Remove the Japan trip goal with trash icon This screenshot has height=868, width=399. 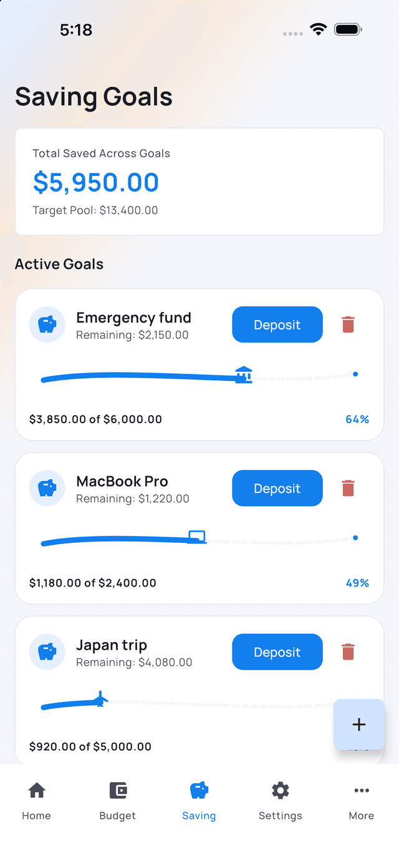[348, 651]
